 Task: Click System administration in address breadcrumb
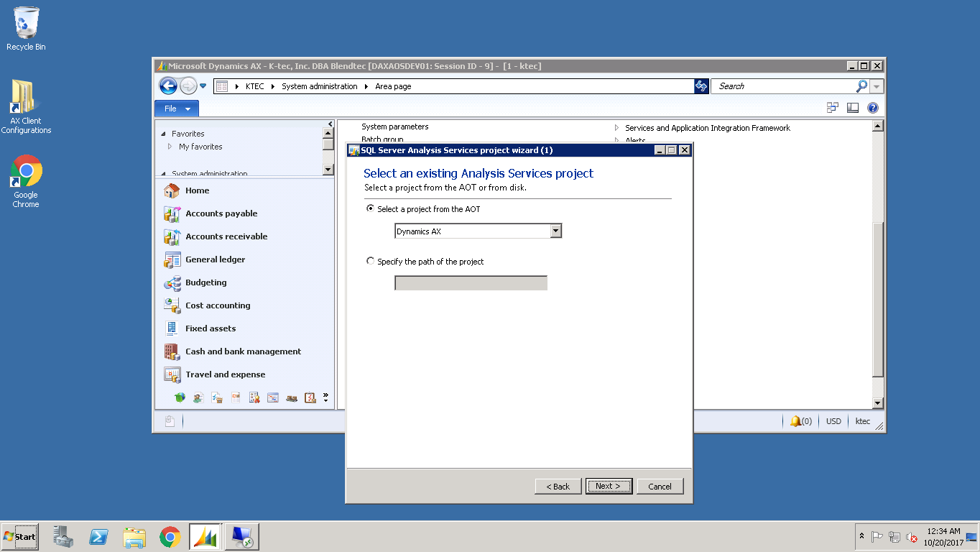[x=319, y=86]
